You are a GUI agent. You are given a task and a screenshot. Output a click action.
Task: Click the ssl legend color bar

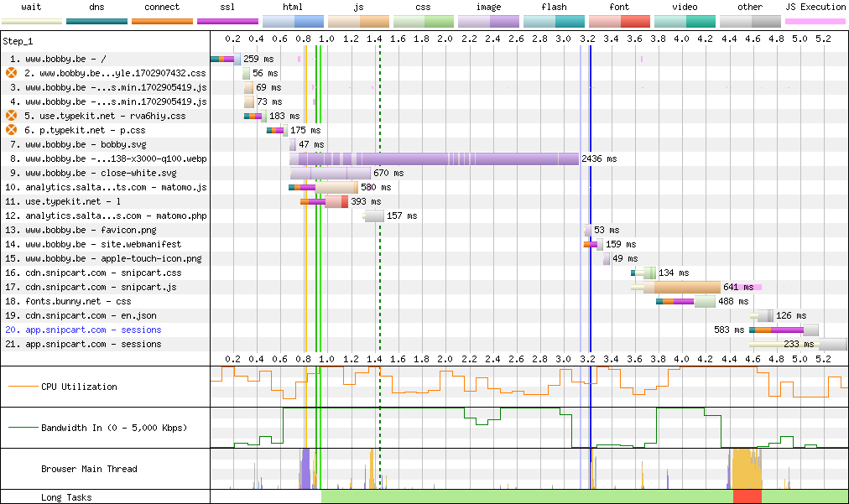click(228, 22)
